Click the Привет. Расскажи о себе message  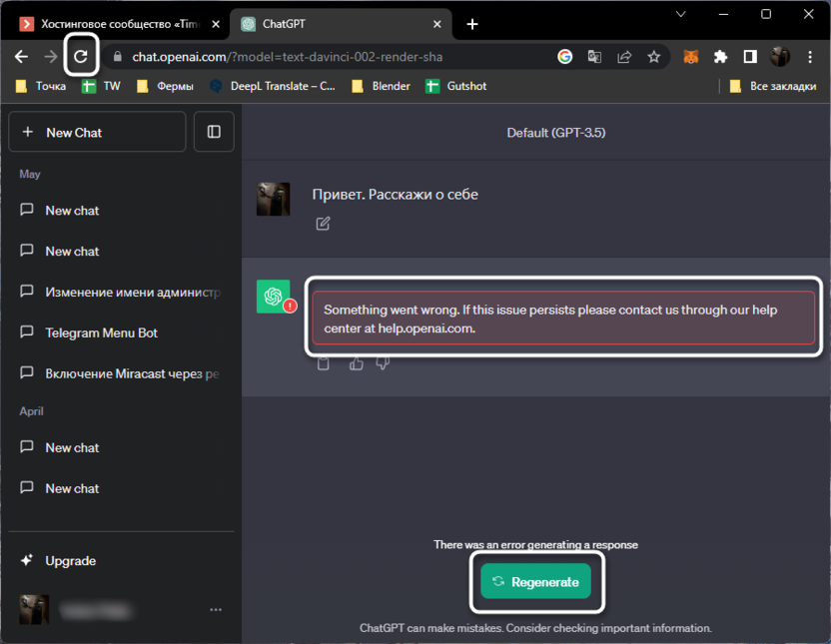395,195
